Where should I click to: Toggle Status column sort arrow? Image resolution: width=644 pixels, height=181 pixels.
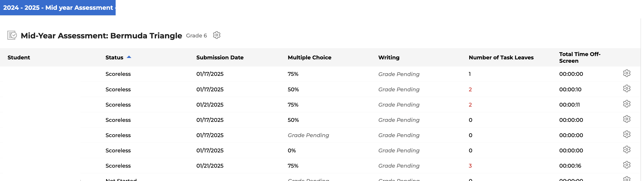coord(129,57)
